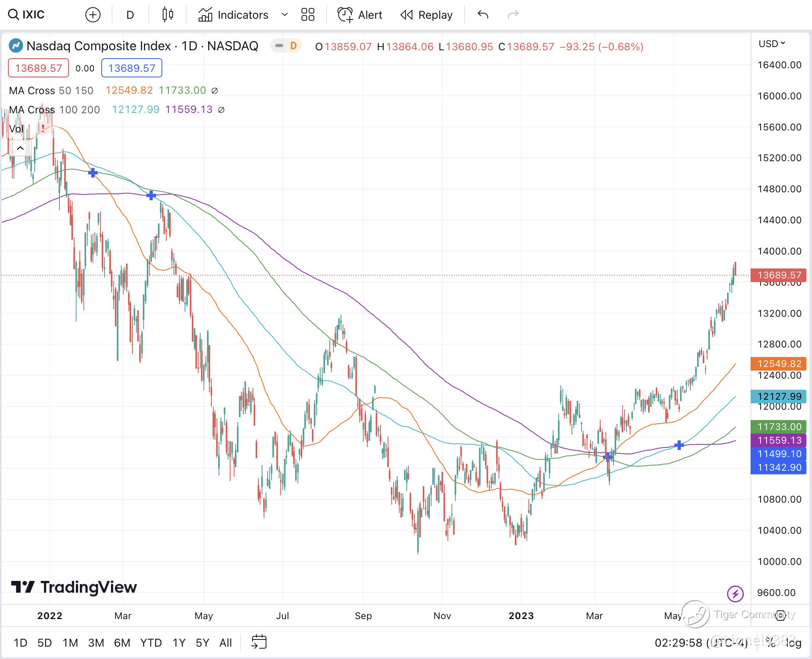Open the indicator templates grid icon
The width and height of the screenshot is (812, 659).
coord(307,15)
